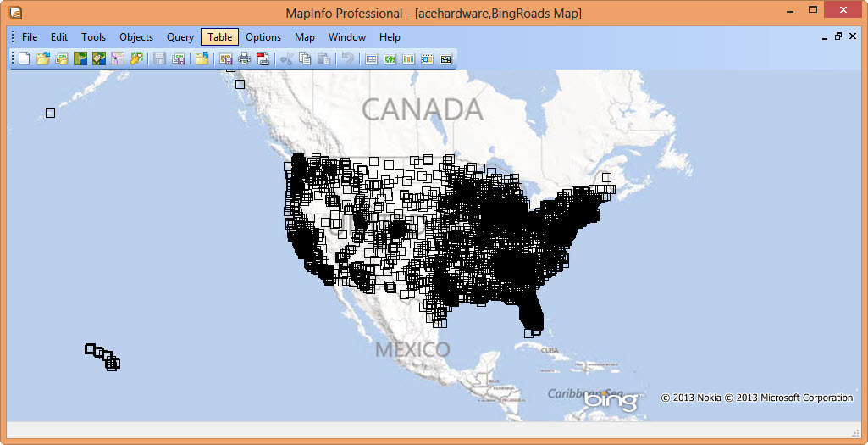Open the Window menu
Viewport: 868px width, 445px height.
pyautogui.click(x=347, y=37)
